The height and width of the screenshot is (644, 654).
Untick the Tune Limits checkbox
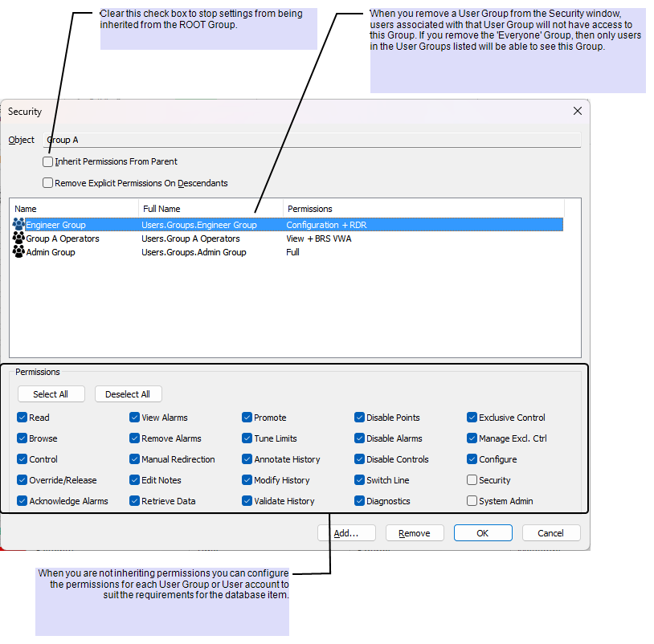pyautogui.click(x=247, y=438)
